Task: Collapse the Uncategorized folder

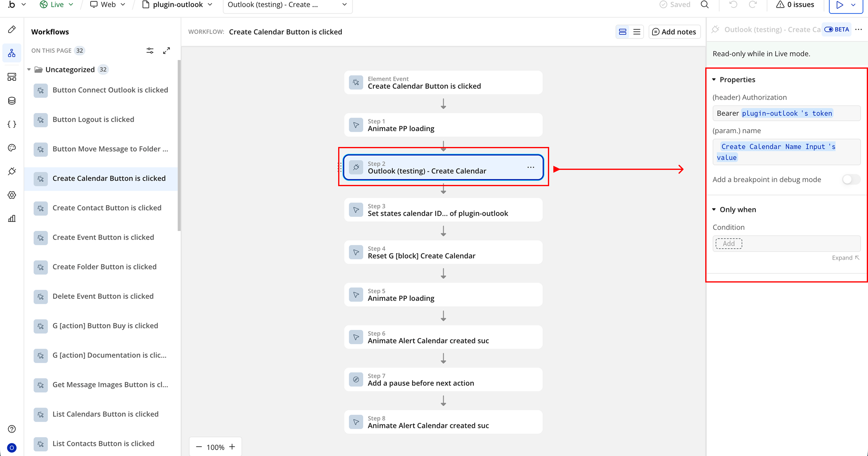Action: coord(29,70)
